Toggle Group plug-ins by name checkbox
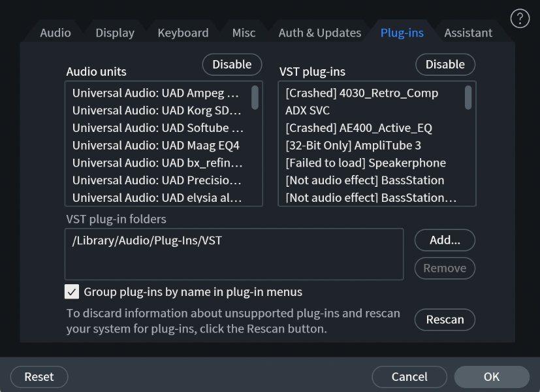Screen dimensions: 540x392 coord(72,291)
